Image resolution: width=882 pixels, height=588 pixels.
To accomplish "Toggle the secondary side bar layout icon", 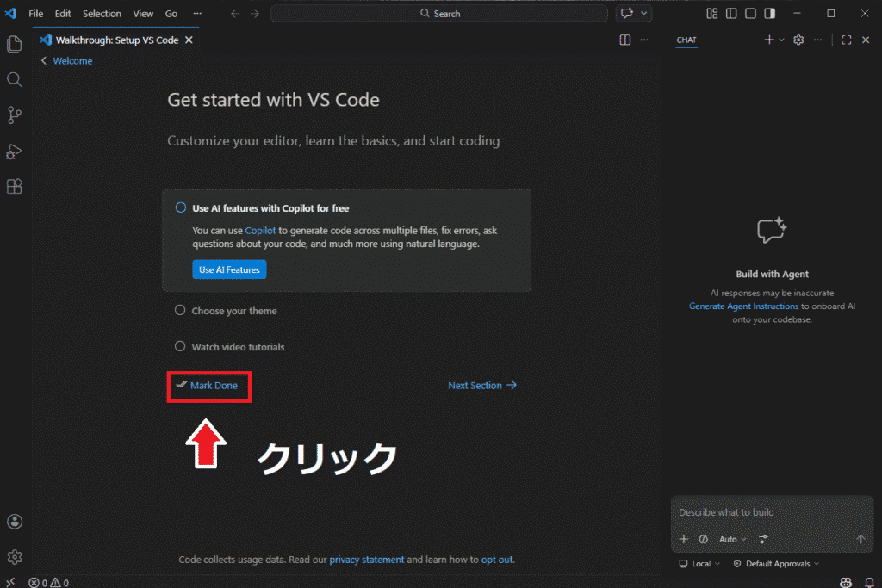I will pyautogui.click(x=769, y=14).
